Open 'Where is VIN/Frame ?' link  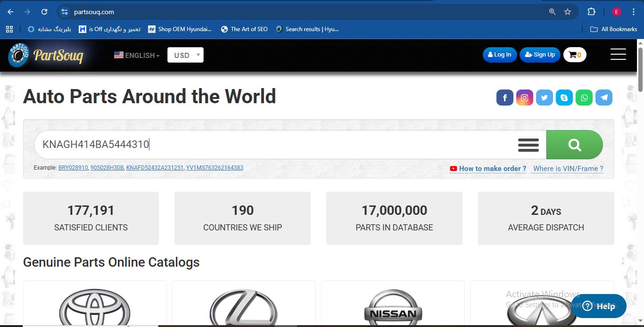click(568, 169)
